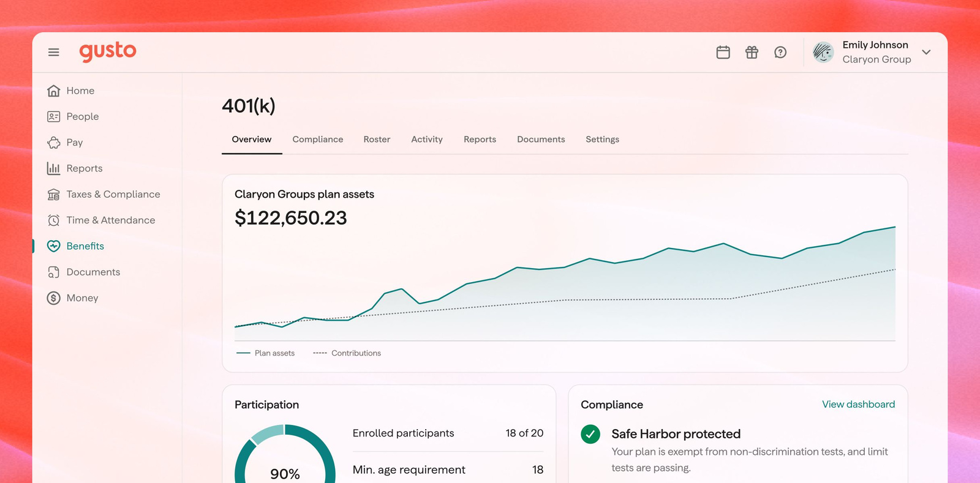Click the Taxes & Compliance building icon

[54, 195]
